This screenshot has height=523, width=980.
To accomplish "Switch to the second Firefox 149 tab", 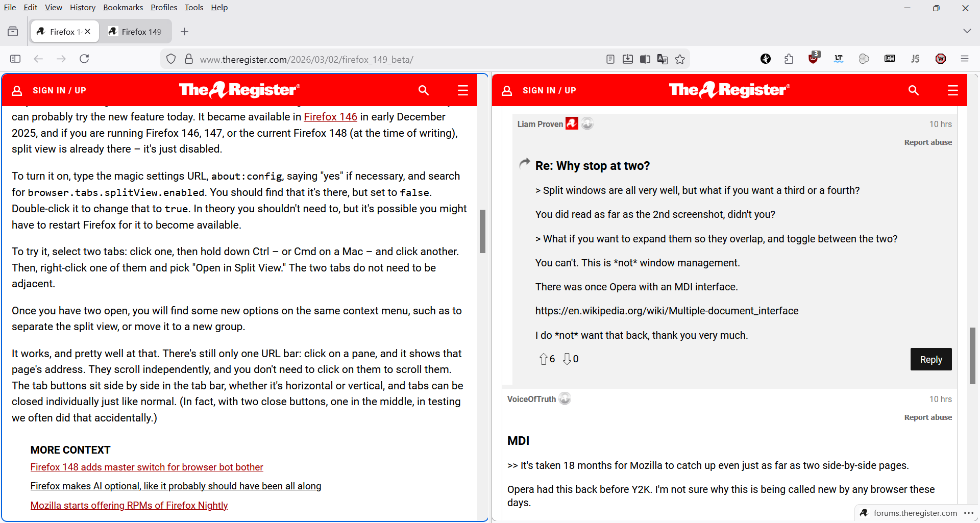I will pos(136,32).
